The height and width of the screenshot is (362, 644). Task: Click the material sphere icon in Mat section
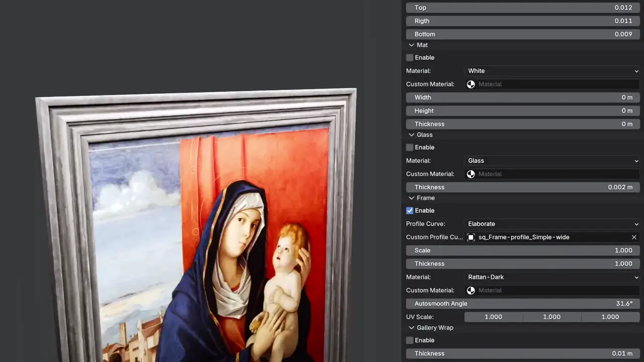pos(471,84)
